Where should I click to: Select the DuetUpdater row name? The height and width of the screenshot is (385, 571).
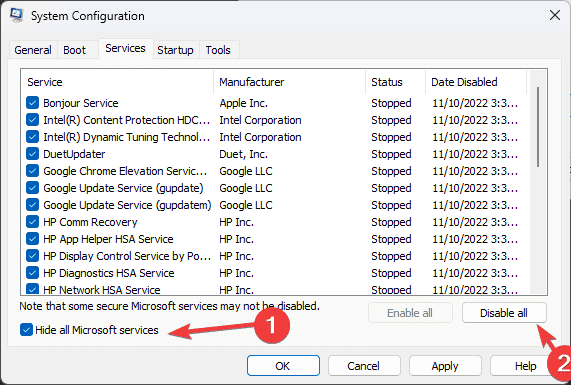coord(74,154)
